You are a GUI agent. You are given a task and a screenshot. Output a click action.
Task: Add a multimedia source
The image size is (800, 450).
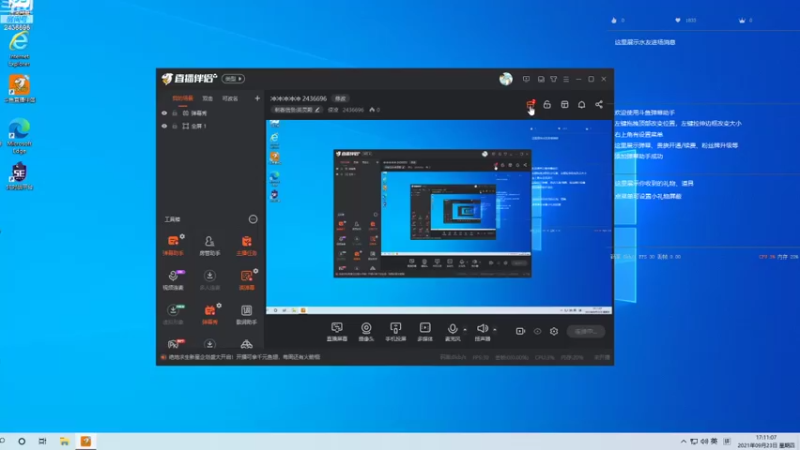pyautogui.click(x=425, y=332)
